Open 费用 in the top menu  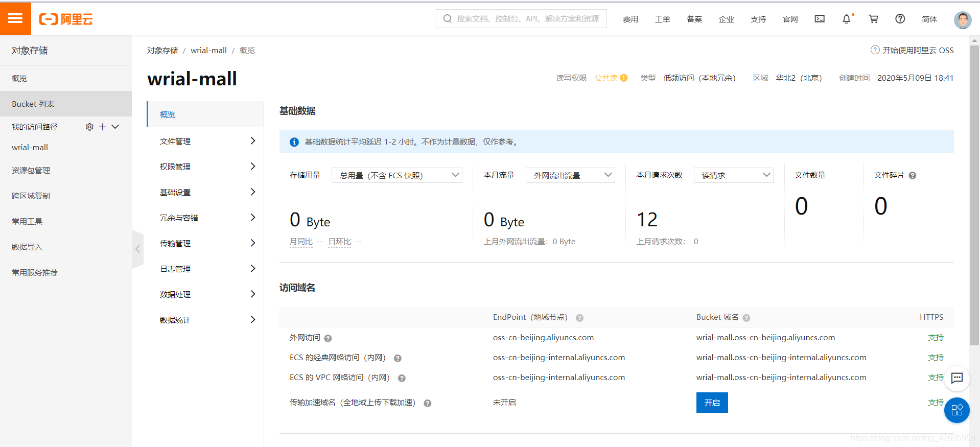tap(631, 19)
